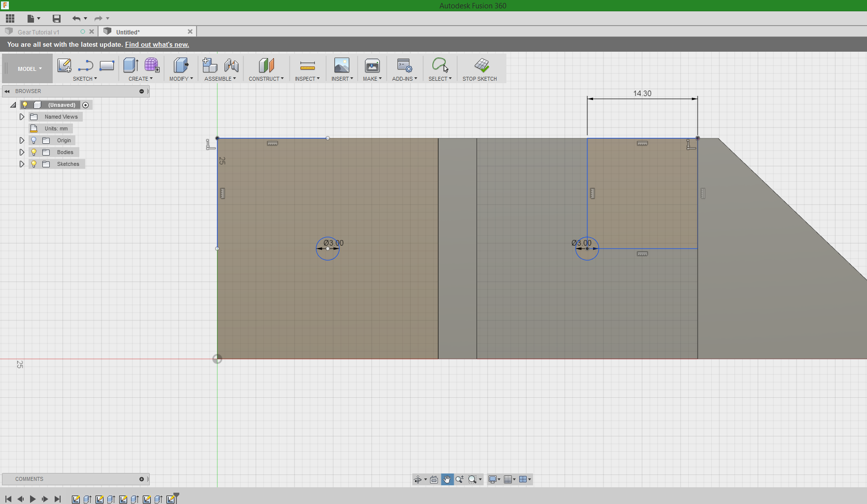Open the CONSTRUCT dropdown menu

point(266,79)
